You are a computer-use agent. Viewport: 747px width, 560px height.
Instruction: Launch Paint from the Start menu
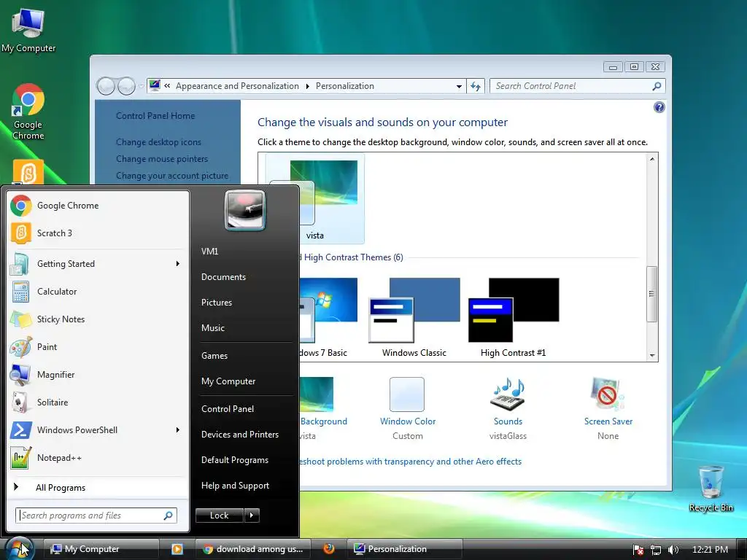pyautogui.click(x=98, y=347)
